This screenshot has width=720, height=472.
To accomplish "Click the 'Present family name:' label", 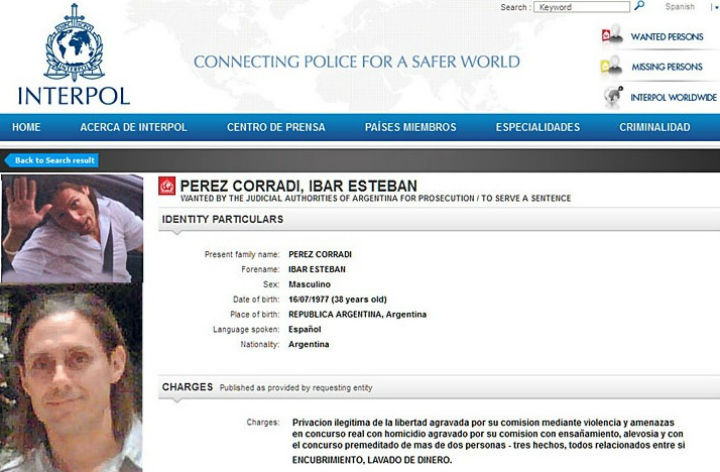I will tap(242, 254).
